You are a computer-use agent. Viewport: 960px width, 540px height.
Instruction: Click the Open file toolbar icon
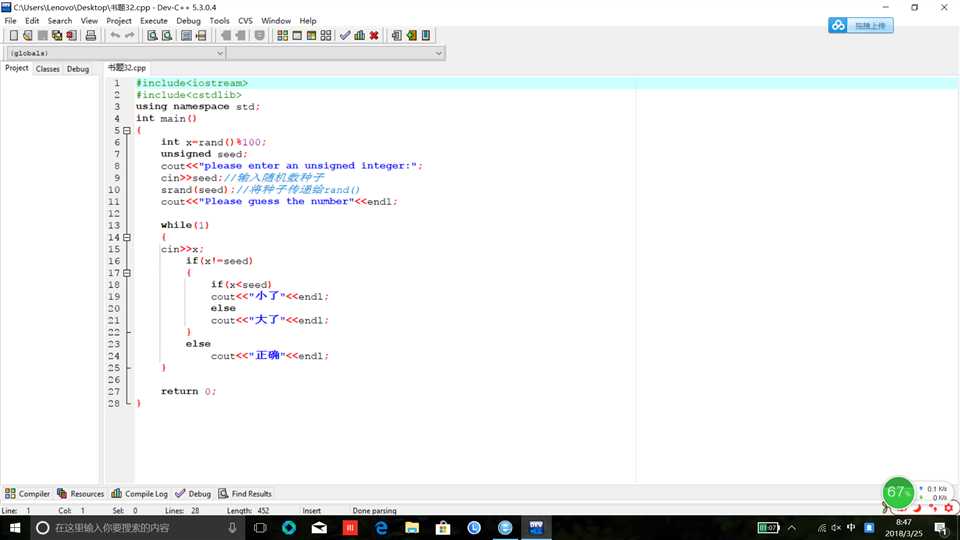pyautogui.click(x=28, y=36)
